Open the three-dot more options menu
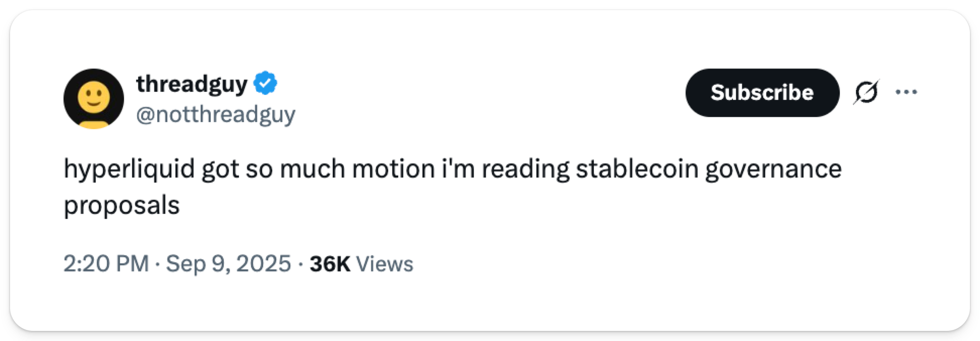980x341 pixels. point(906,92)
